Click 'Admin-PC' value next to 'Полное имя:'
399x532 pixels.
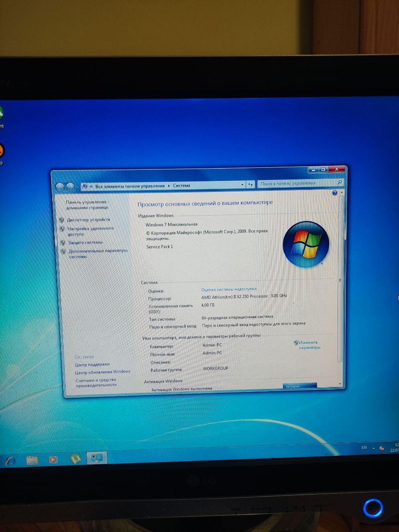click(212, 353)
